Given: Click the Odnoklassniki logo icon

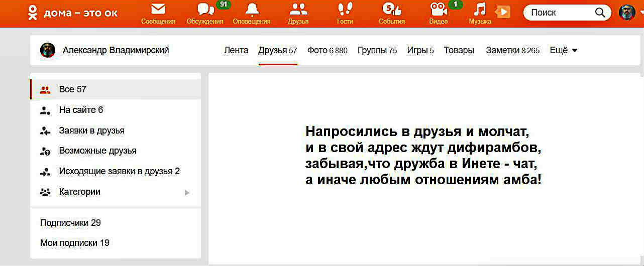Looking at the screenshot, I should coord(33,13).
